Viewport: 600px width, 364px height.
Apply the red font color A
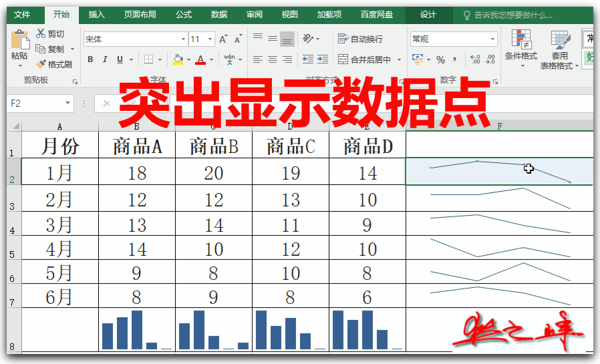click(200, 59)
